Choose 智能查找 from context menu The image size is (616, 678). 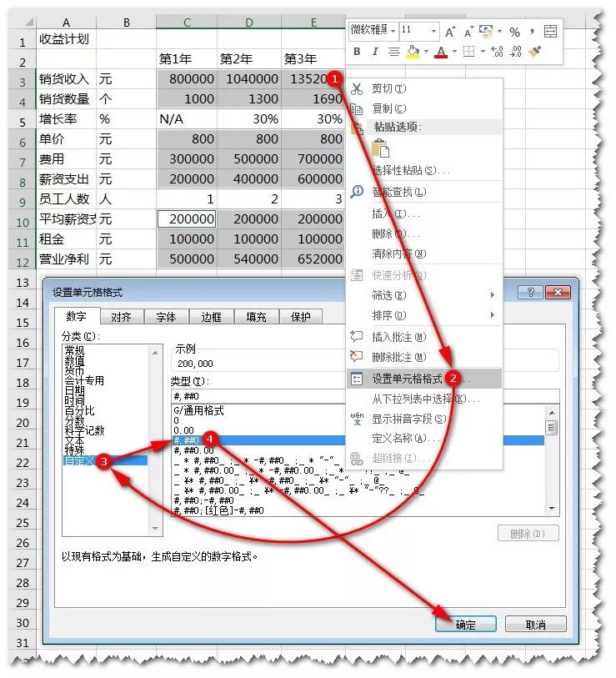point(424,192)
